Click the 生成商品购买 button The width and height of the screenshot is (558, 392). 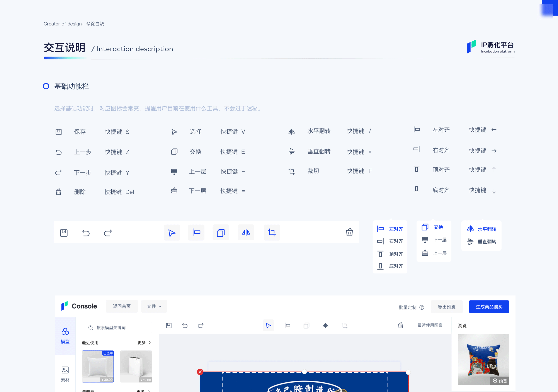489,307
